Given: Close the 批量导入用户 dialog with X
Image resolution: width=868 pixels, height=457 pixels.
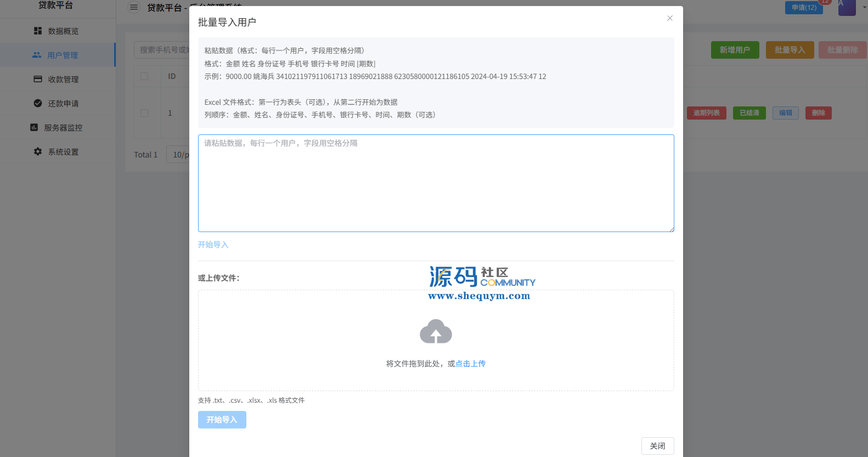Looking at the screenshot, I should (x=669, y=18).
